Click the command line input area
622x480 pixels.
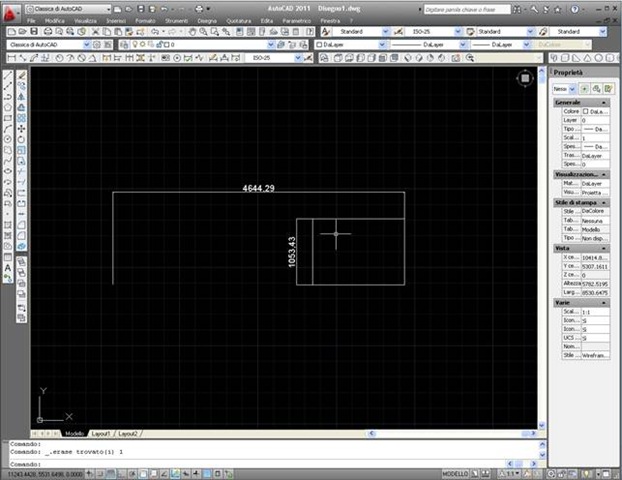click(x=258, y=464)
